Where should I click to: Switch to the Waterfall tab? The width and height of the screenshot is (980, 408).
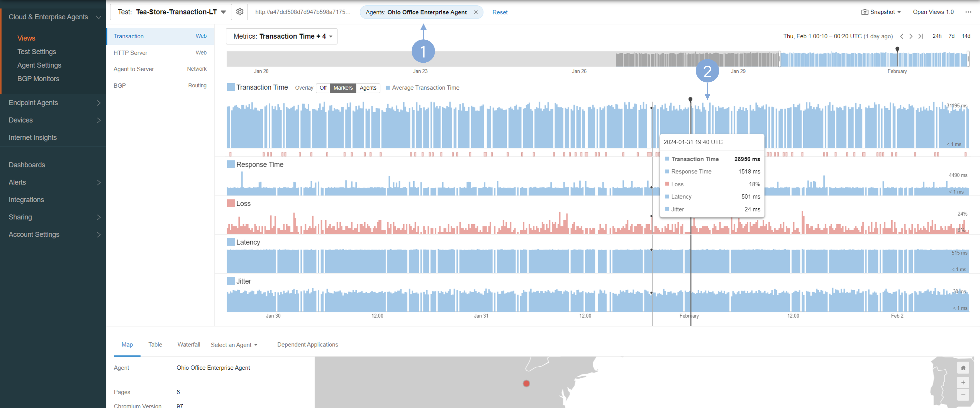(x=189, y=344)
